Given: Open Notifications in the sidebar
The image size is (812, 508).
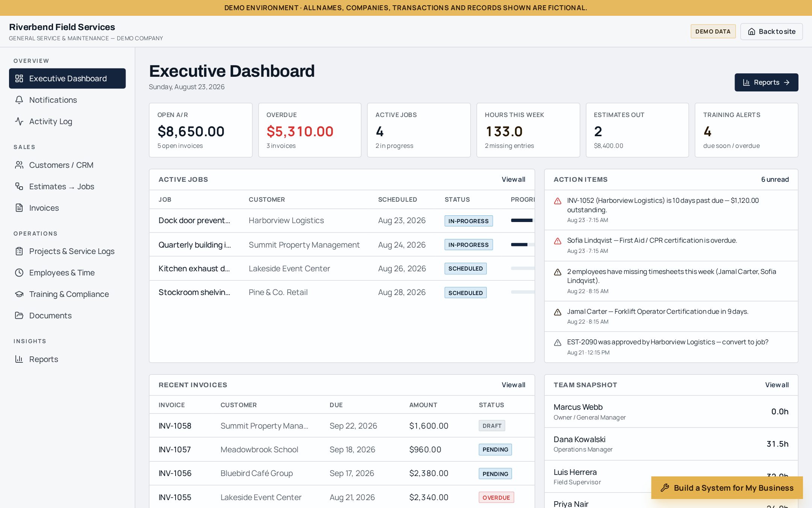Looking at the screenshot, I should 67,100.
